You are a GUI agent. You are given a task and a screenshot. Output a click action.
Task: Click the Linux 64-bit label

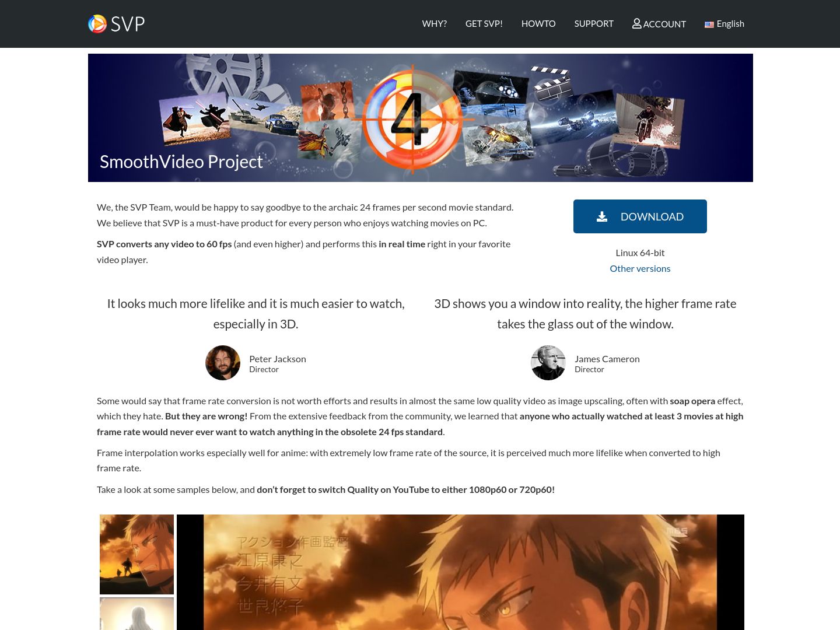640,253
